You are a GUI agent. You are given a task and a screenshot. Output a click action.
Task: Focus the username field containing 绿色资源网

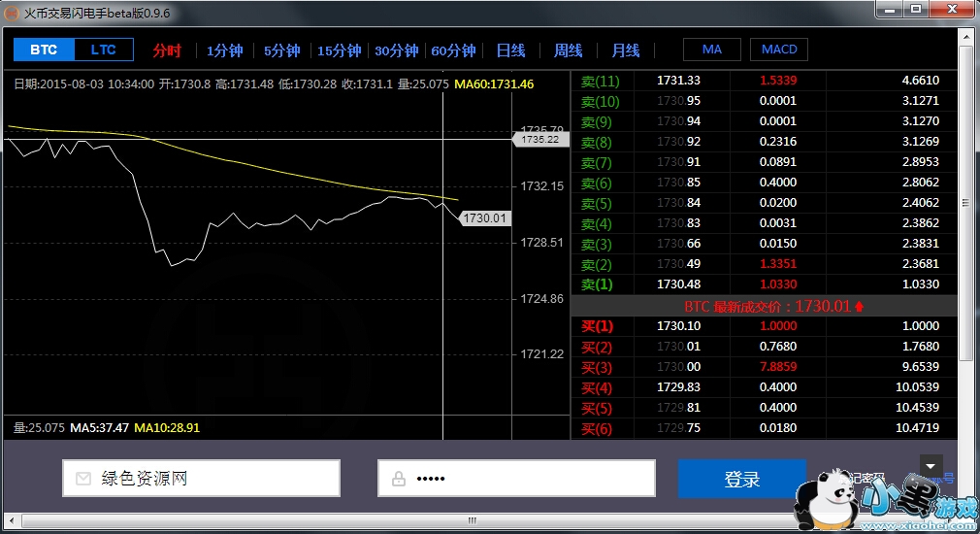pos(213,479)
